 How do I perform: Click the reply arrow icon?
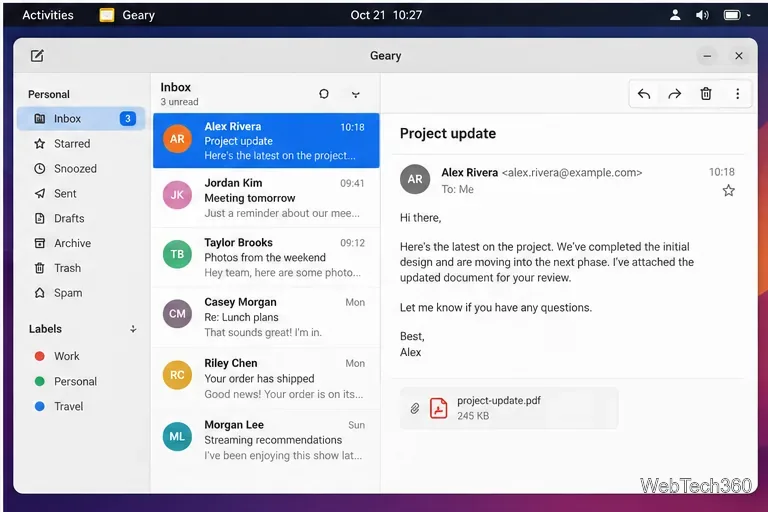[x=644, y=94]
